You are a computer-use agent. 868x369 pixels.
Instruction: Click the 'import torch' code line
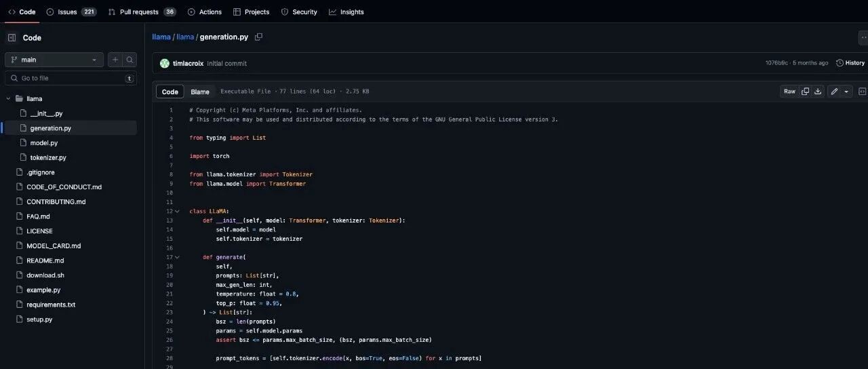(210, 156)
